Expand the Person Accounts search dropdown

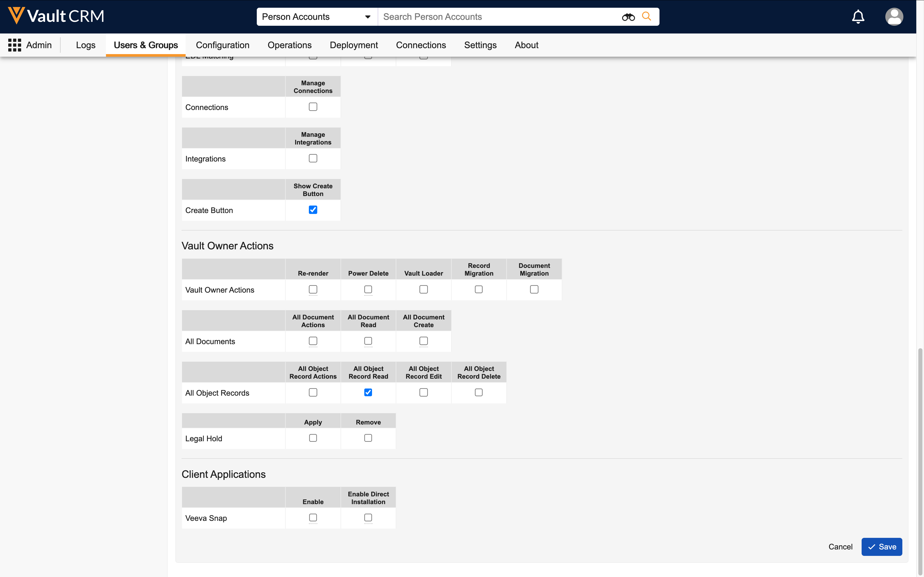pyautogui.click(x=367, y=17)
